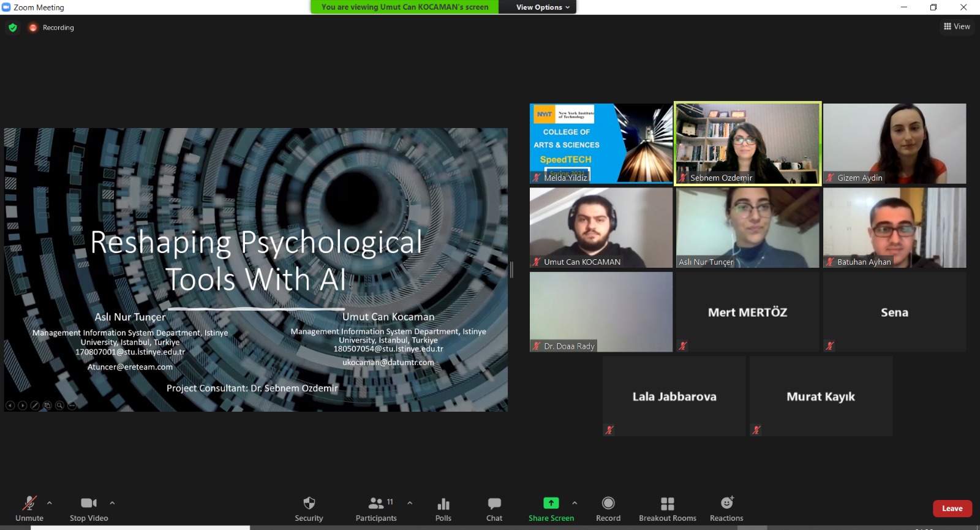Click the screen sharing notification banner

coord(405,7)
